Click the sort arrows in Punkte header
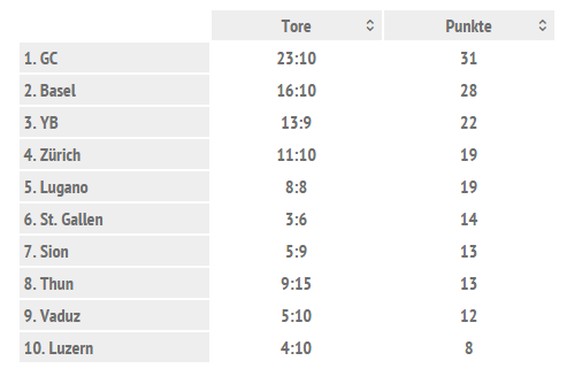Screen dimensions: 582x376 (x=542, y=25)
